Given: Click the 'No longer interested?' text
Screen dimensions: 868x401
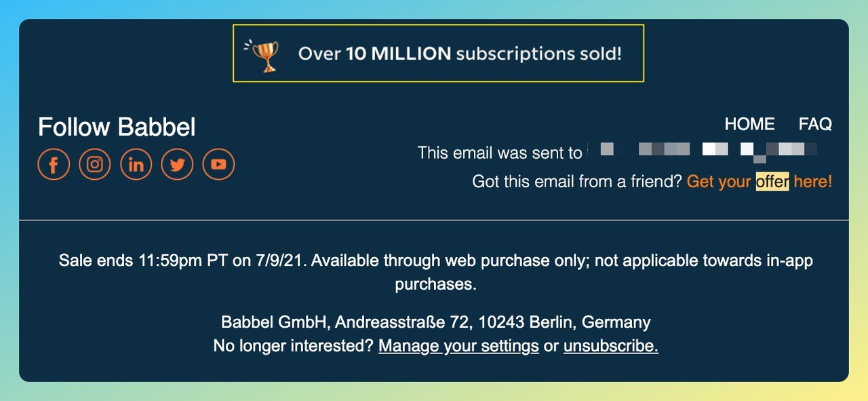Looking at the screenshot, I should pos(293,346).
